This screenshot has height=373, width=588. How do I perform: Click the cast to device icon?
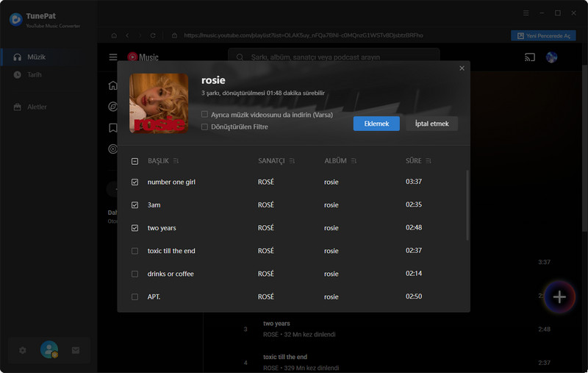530,57
